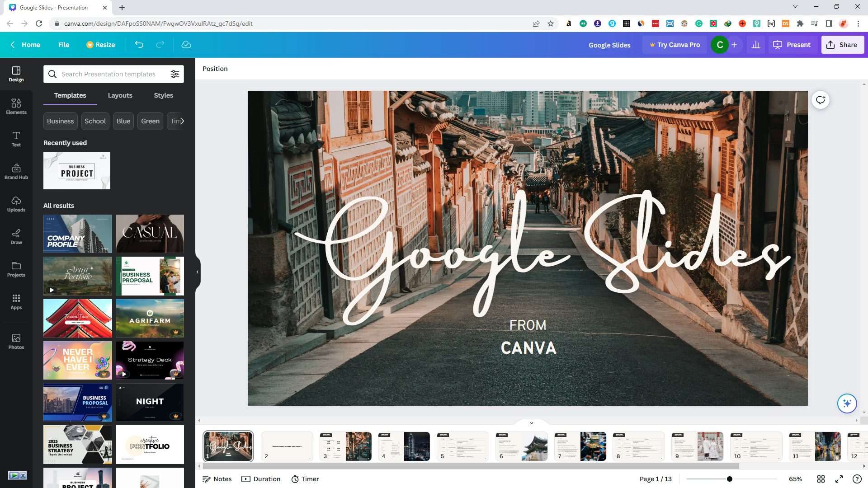The image size is (868, 488).
Task: Toggle the left sidebar collapse button
Action: click(x=197, y=272)
